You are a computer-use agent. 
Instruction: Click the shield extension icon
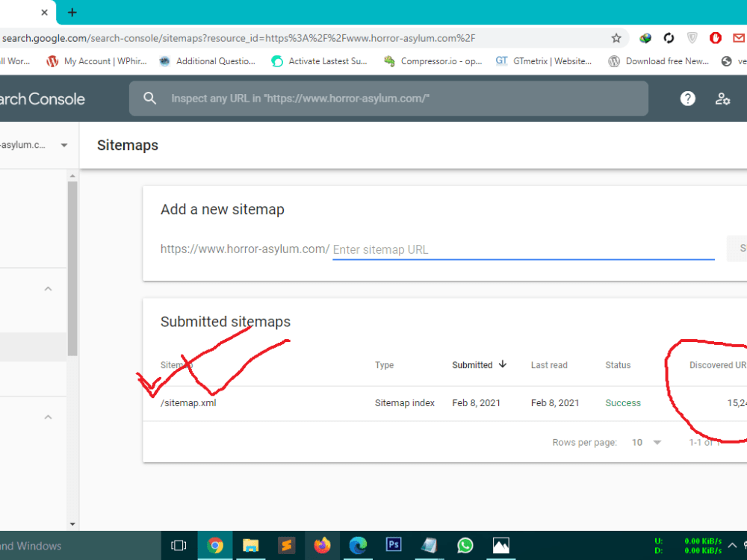[x=692, y=38]
